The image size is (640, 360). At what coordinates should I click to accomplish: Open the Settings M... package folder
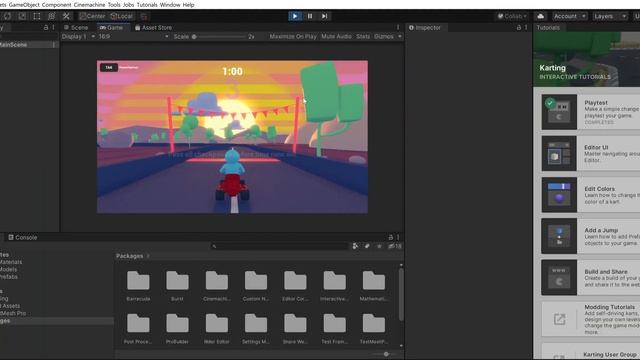coord(256,329)
